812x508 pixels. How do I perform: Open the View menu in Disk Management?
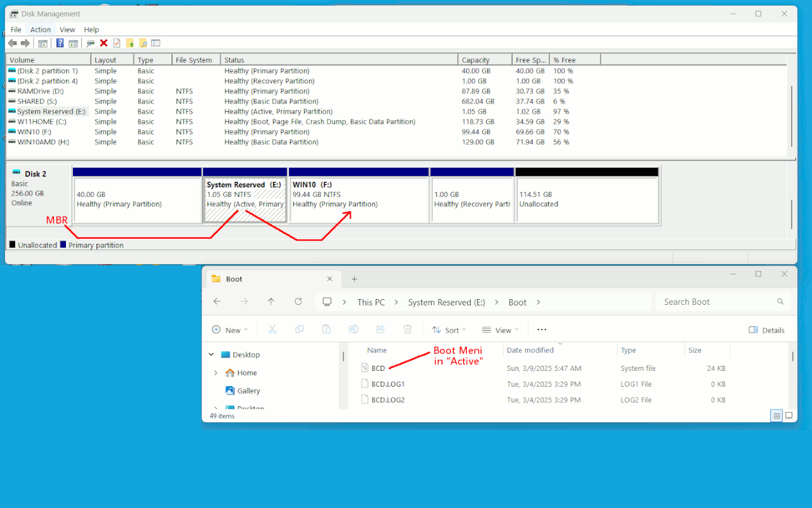coord(67,29)
